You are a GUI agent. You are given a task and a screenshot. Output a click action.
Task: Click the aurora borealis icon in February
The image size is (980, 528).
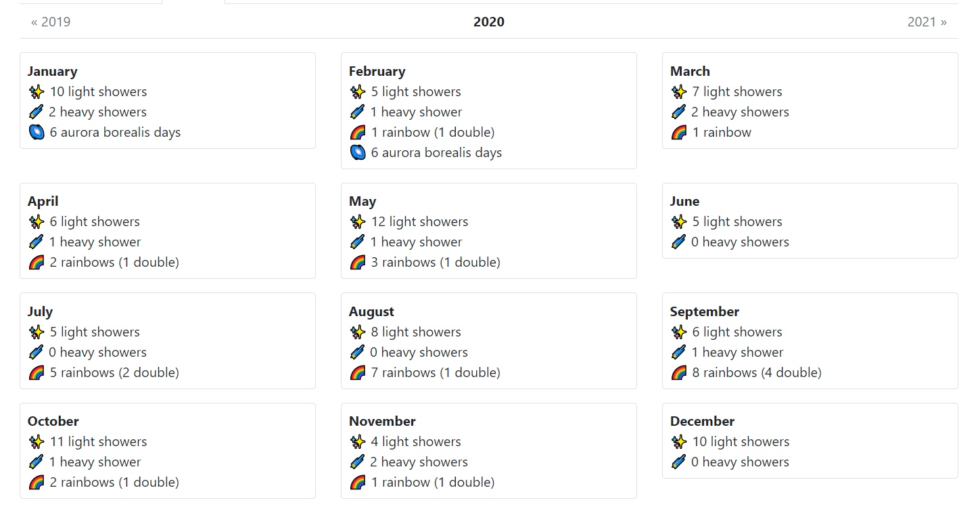pyautogui.click(x=358, y=153)
